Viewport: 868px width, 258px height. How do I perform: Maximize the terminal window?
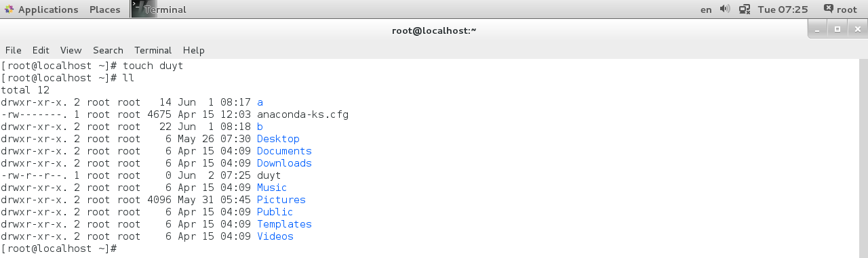pyautogui.click(x=837, y=30)
